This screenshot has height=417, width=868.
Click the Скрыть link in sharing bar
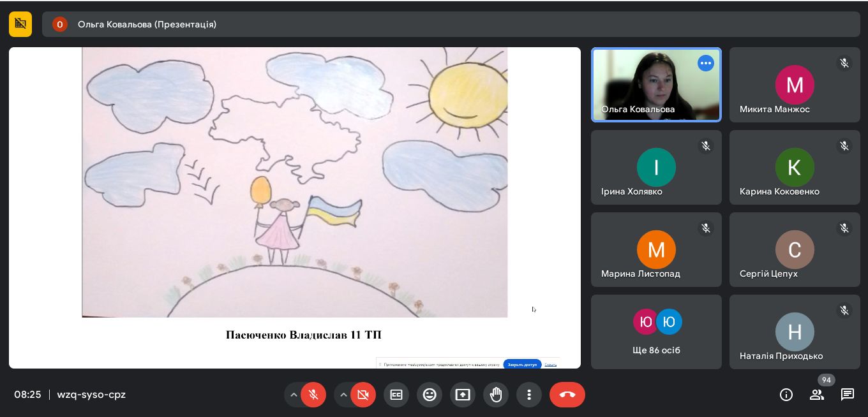550,365
